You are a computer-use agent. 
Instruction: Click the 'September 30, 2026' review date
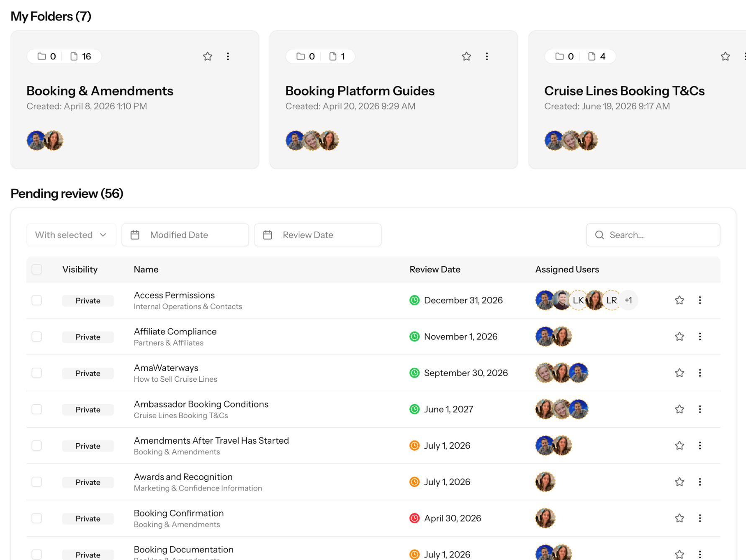tap(466, 373)
